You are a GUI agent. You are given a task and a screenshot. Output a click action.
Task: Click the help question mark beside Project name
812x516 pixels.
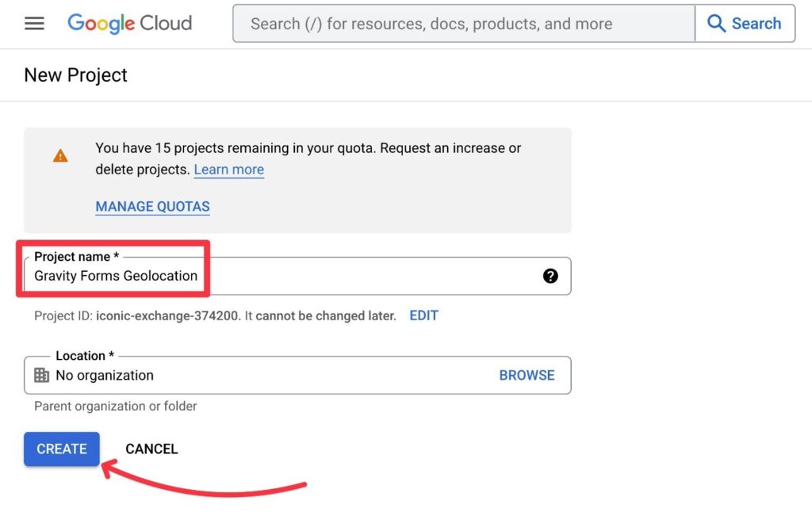click(x=551, y=277)
